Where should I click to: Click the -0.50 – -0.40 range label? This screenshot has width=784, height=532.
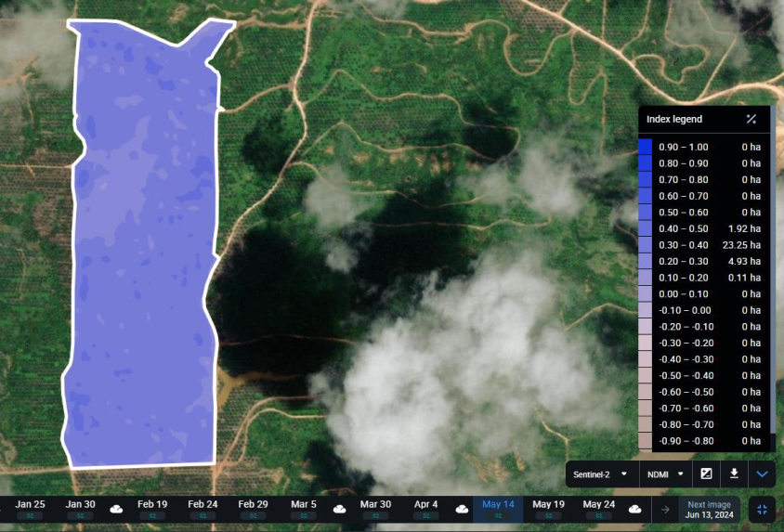pos(686,376)
